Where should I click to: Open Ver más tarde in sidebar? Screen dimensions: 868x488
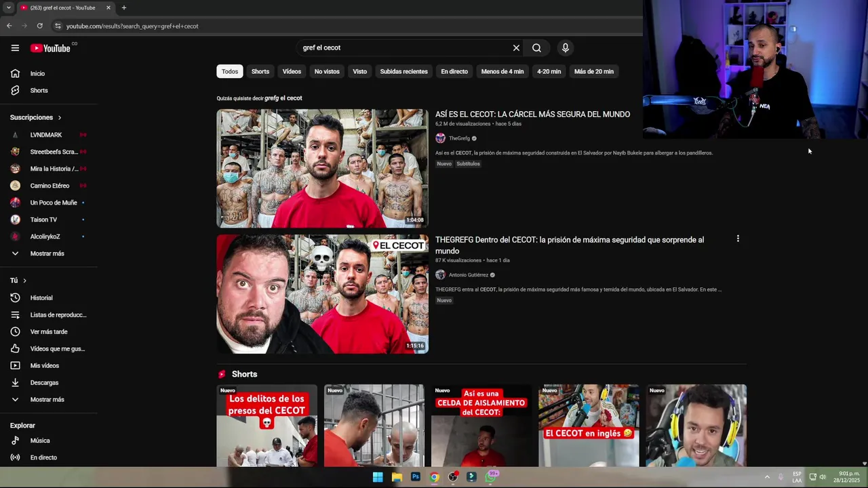[49, 331]
